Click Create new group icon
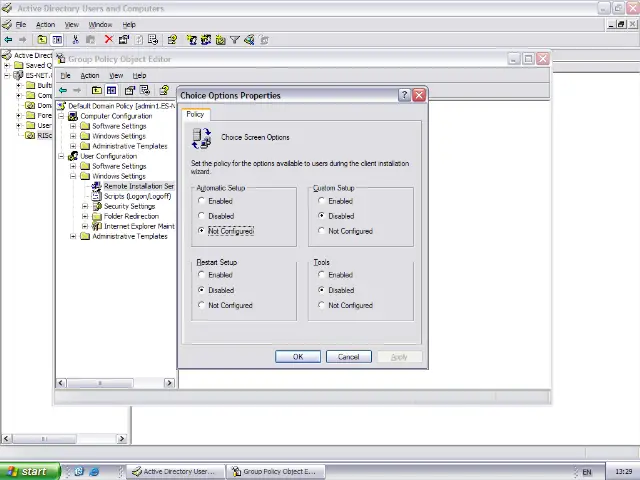This screenshot has height=480, width=640. pos(206,40)
